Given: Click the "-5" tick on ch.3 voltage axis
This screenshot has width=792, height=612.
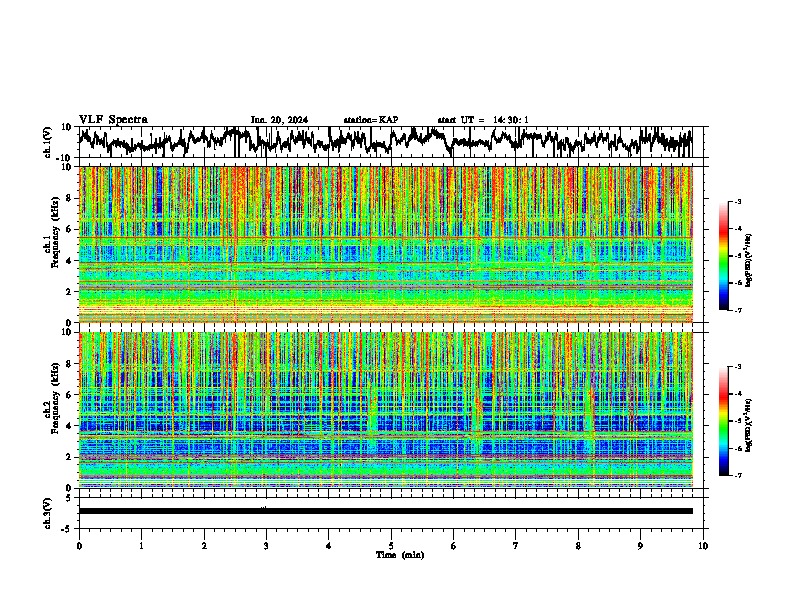Looking at the screenshot, I should 68,529.
